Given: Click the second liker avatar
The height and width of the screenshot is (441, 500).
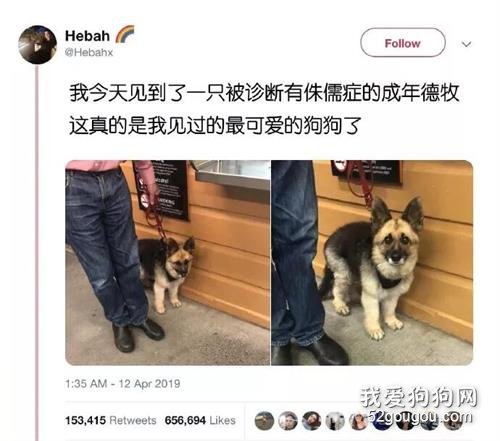Looking at the screenshot, I should coord(288,421).
